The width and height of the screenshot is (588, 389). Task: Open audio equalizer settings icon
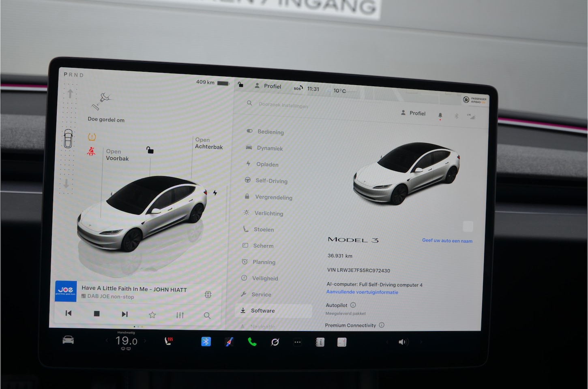click(180, 315)
